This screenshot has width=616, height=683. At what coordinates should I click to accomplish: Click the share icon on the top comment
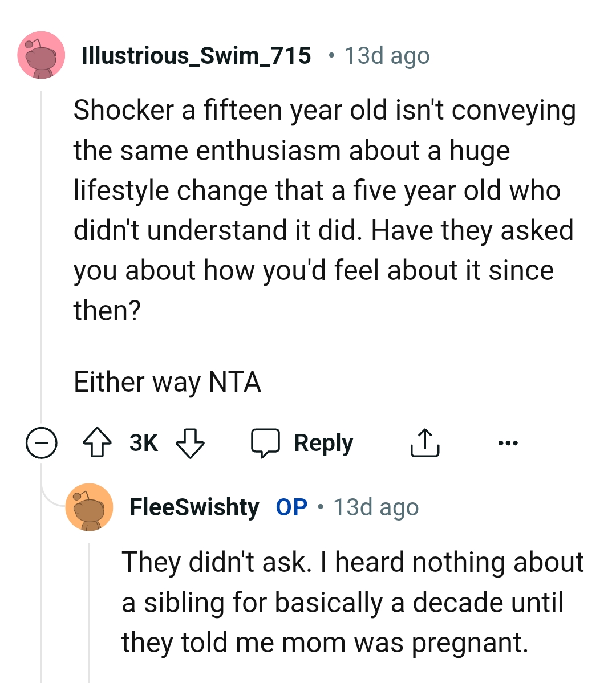(x=424, y=442)
